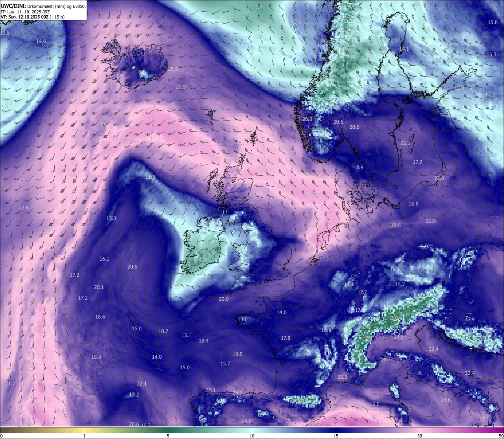Click the colour scale tick label 50
The width and height of the screenshot is (504, 439).
click(500, 436)
